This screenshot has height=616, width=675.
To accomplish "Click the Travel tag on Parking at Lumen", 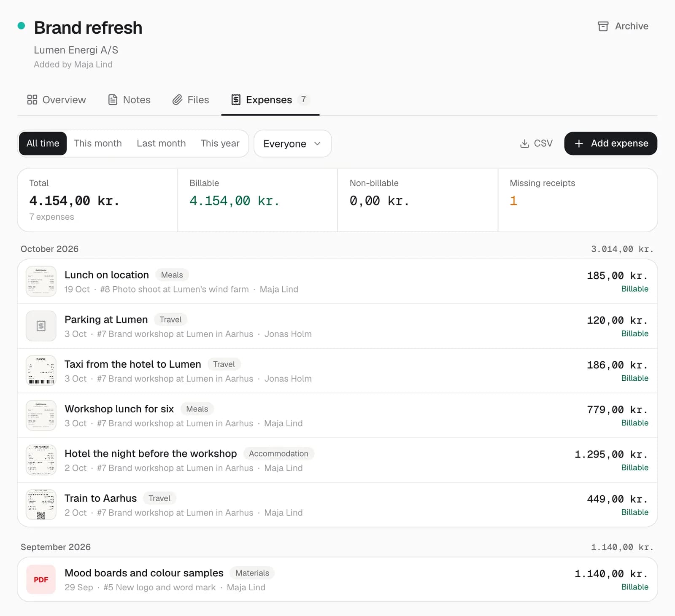I will [170, 320].
